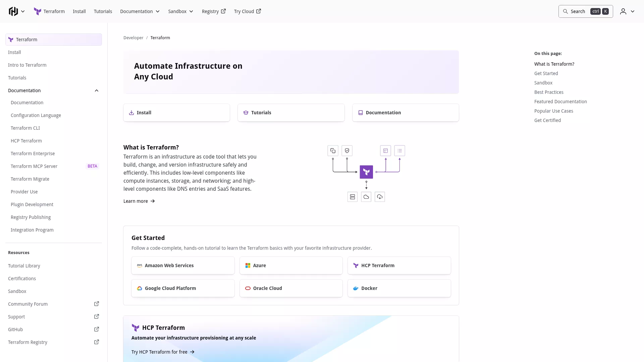Viewport: 644px width, 362px height.
Task: Expand the Sandbox dropdown in top navigation
Action: pyautogui.click(x=181, y=11)
